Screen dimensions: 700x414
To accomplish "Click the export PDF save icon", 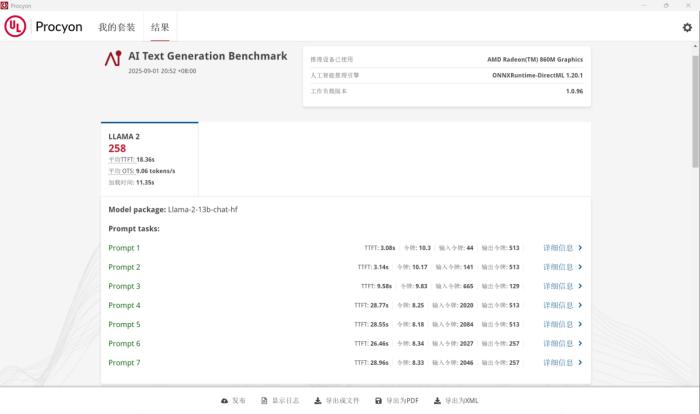I will point(378,401).
